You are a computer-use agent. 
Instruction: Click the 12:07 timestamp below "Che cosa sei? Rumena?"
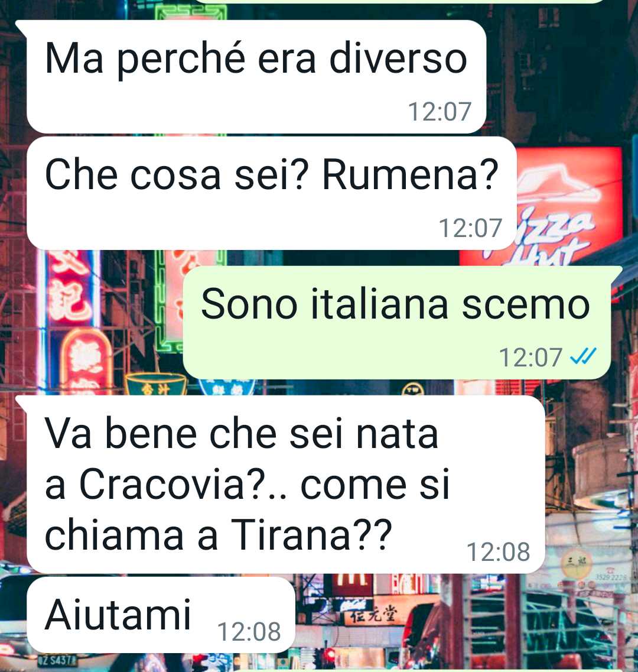point(470,228)
